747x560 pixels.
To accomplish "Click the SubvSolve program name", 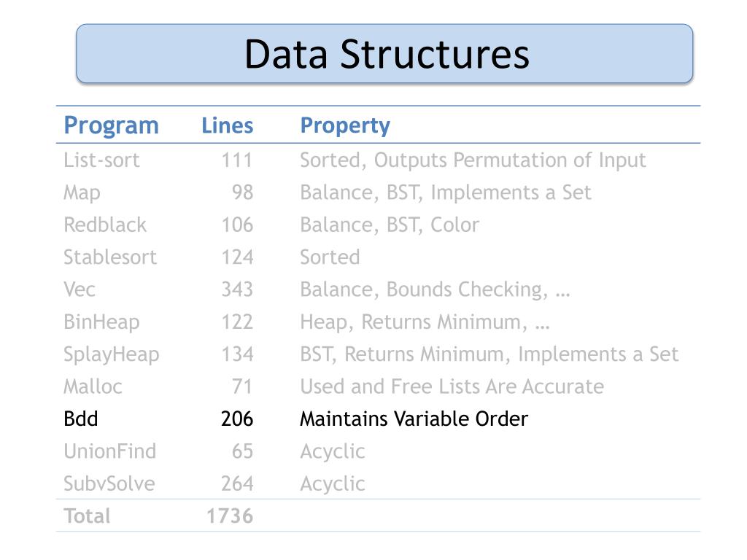I will (x=109, y=484).
